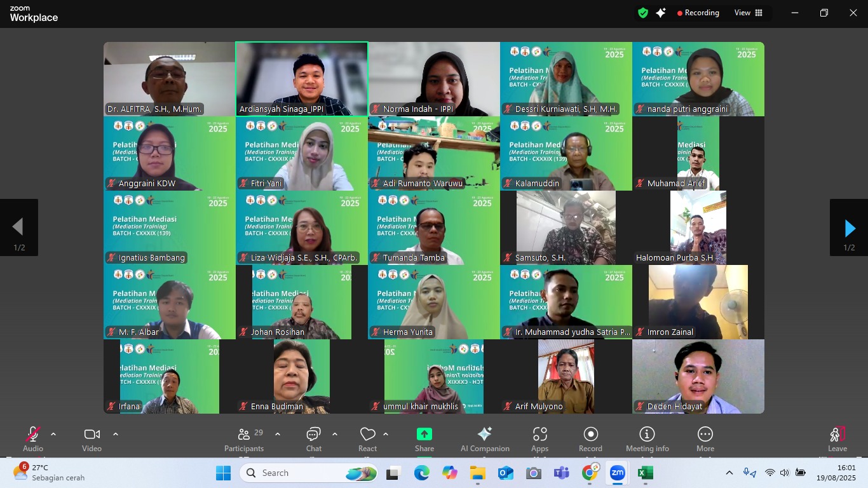Select Deden Hidayat's video tile

[x=698, y=376]
